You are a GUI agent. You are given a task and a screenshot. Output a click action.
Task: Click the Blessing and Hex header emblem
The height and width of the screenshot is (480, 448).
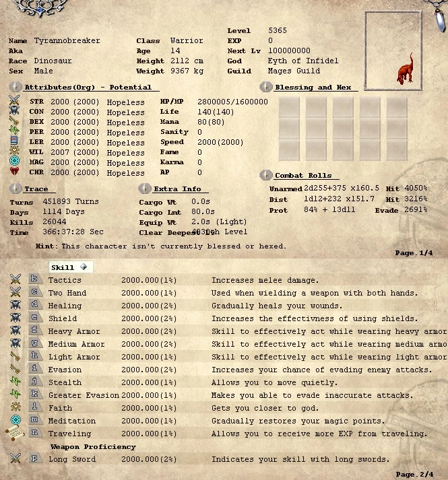266,88
